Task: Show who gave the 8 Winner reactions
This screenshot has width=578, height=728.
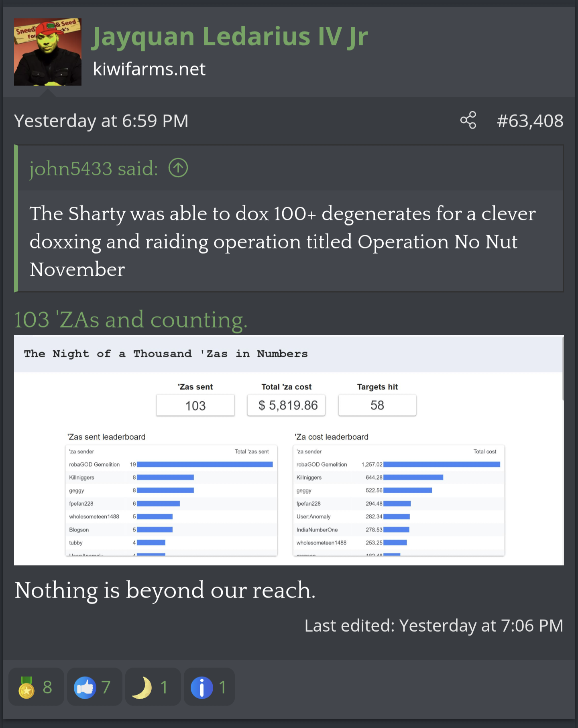Action: (47, 686)
